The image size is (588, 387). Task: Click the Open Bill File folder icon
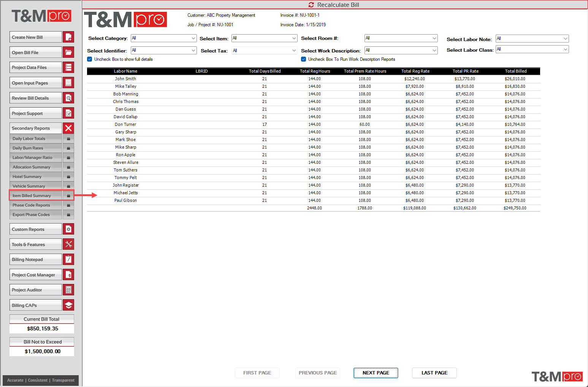point(68,52)
